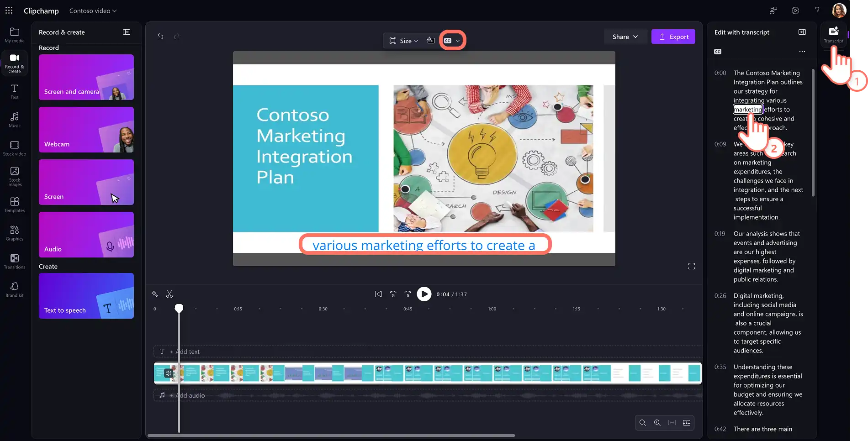Viewport: 868px width, 441px height.
Task: Jump to transcript timestamp 0:19
Action: tap(720, 234)
